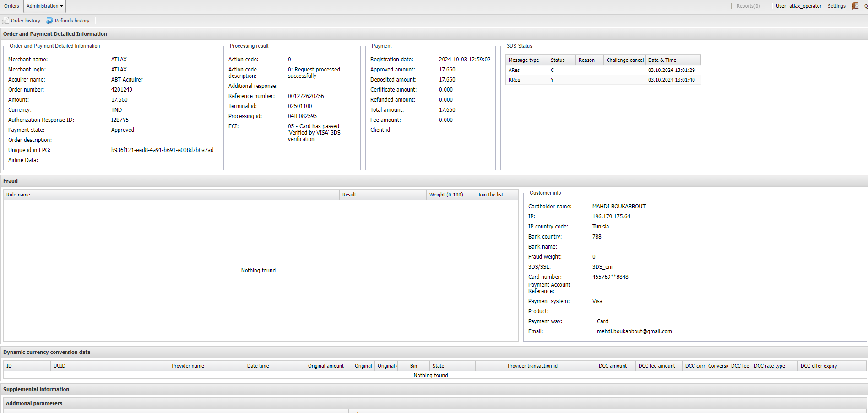Viewport: 868px width, 413px height.
Task: Sort Fraud table by Rule name
Action: 18,195
